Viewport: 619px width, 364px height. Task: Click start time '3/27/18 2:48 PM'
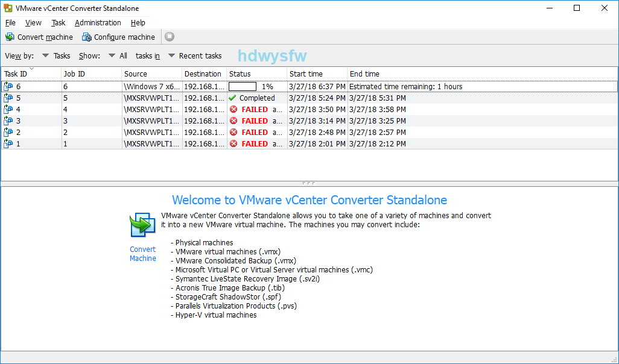[317, 132]
